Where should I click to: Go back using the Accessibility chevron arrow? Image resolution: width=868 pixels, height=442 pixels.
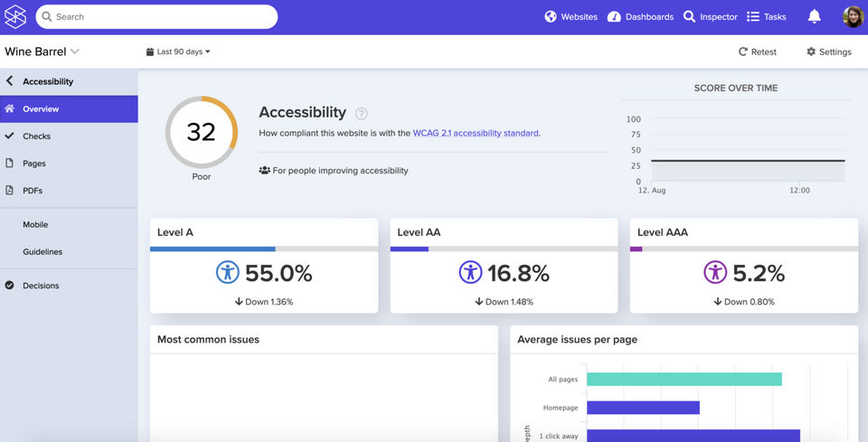(x=9, y=81)
